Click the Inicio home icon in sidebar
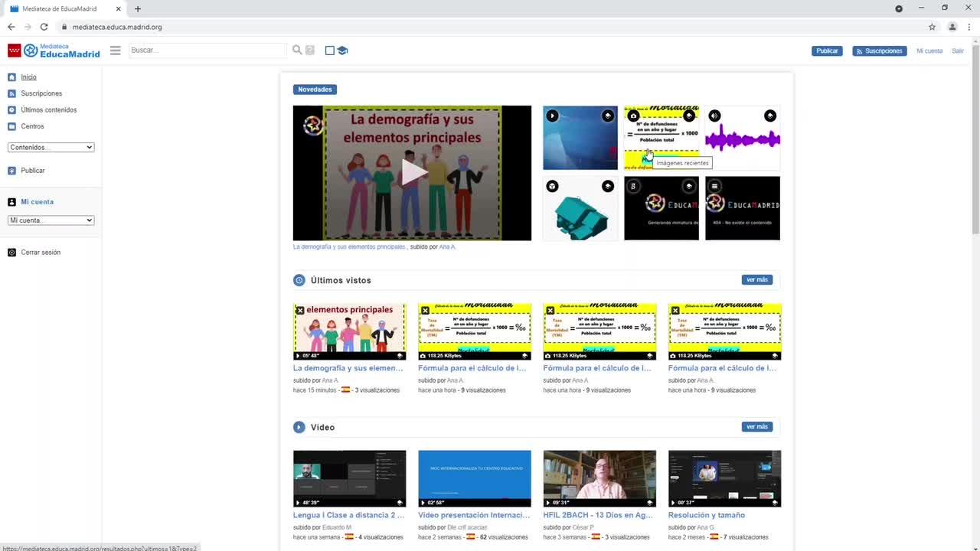980x551 pixels. tap(11, 77)
